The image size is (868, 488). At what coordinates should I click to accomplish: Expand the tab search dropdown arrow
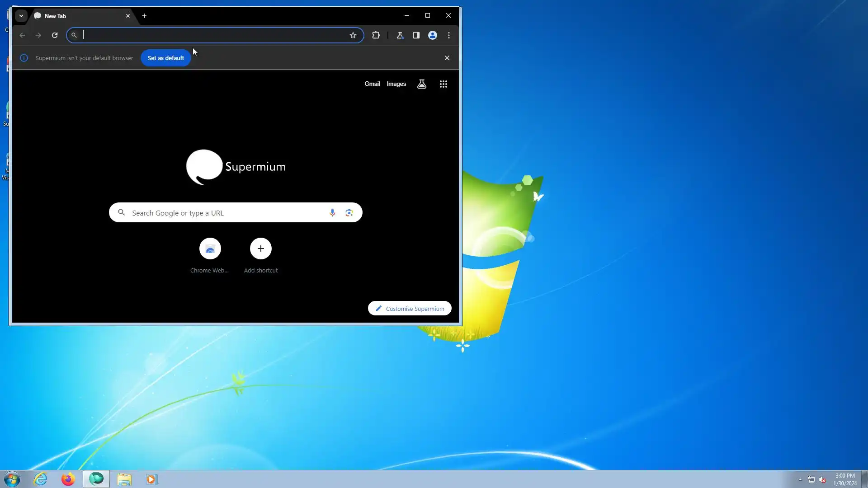click(x=21, y=16)
